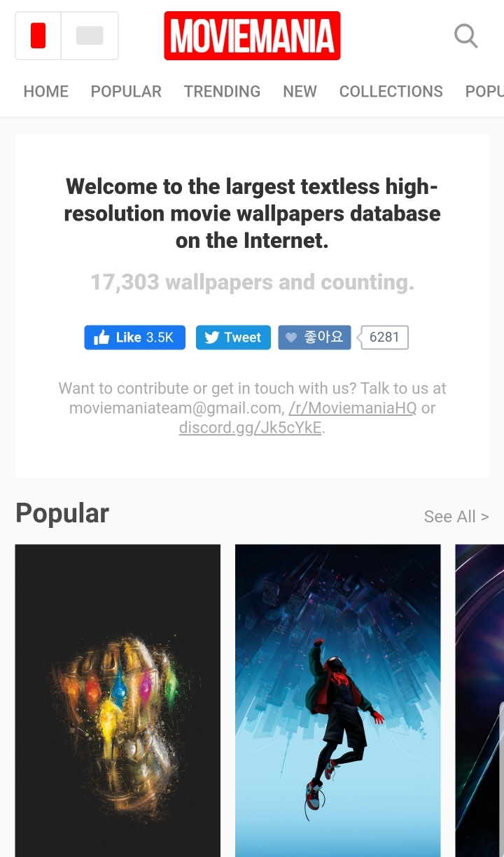Open the POPULAR nav tab
Image resolution: width=504 pixels, height=857 pixels.
126,92
